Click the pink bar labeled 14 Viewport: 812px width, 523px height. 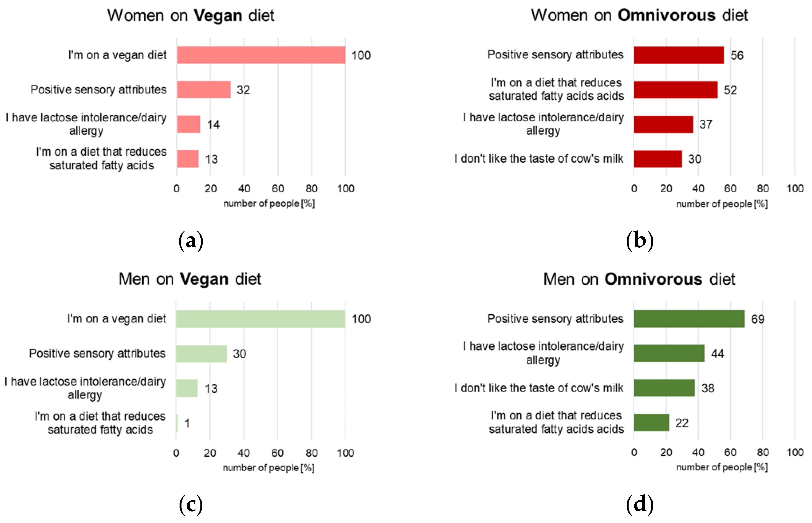point(188,124)
